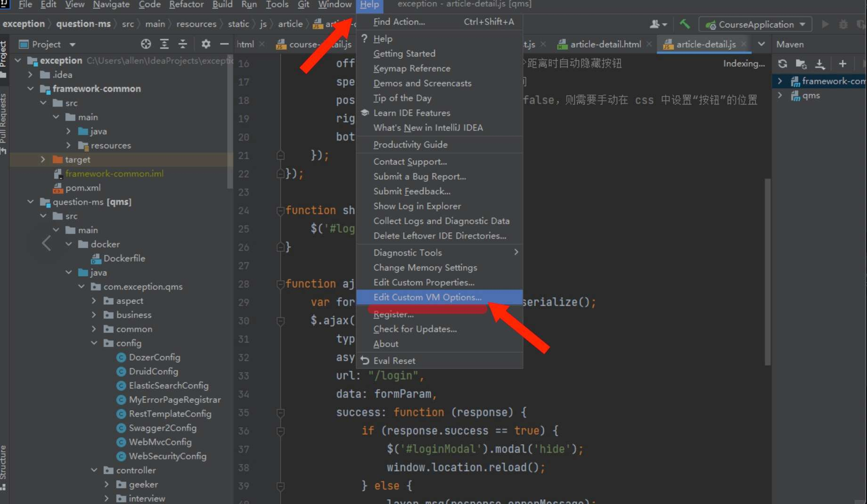867x504 pixels.
Task: Select Edit Custom VM Options menu item
Action: 439,297
